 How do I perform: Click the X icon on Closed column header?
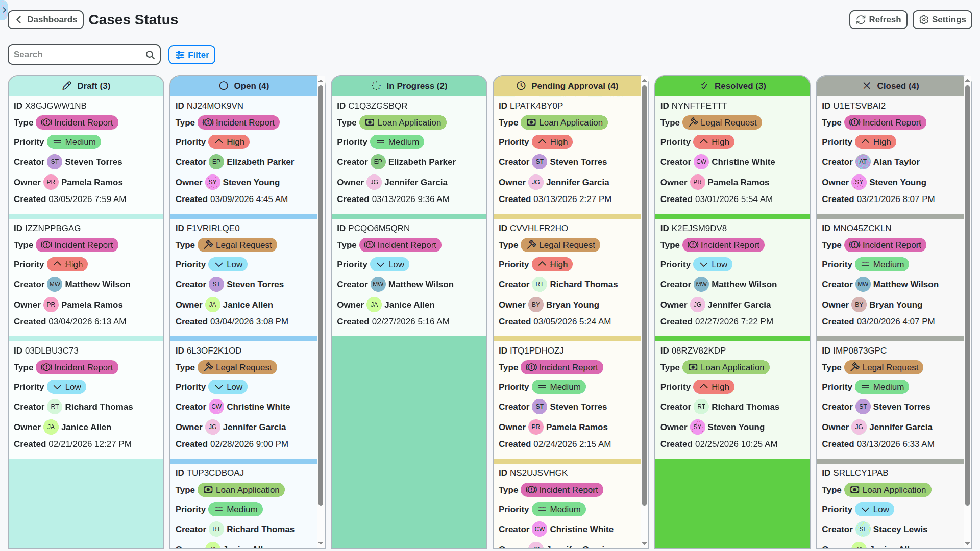click(867, 86)
